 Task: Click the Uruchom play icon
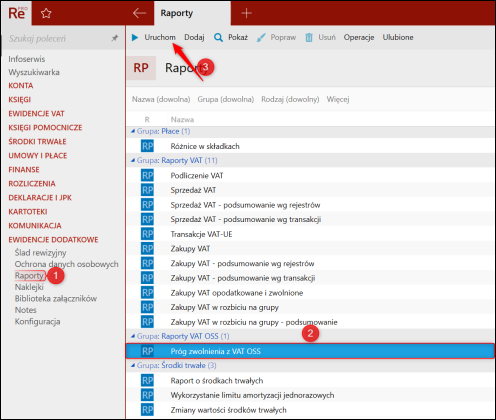(x=135, y=37)
